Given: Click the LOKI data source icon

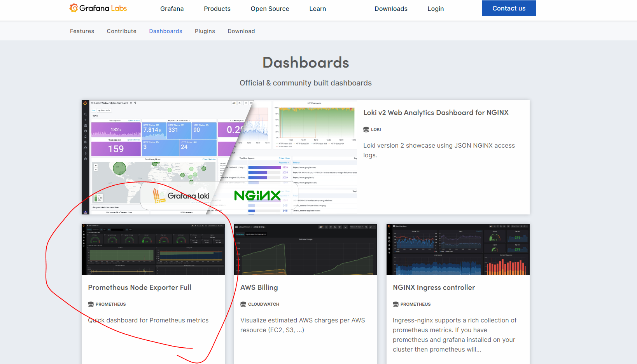Looking at the screenshot, I should [366, 129].
